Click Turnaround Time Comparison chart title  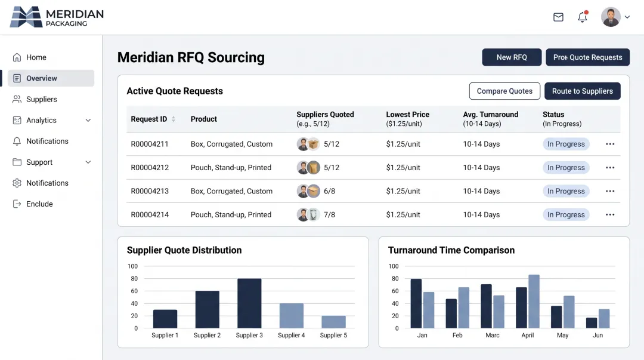[451, 250]
